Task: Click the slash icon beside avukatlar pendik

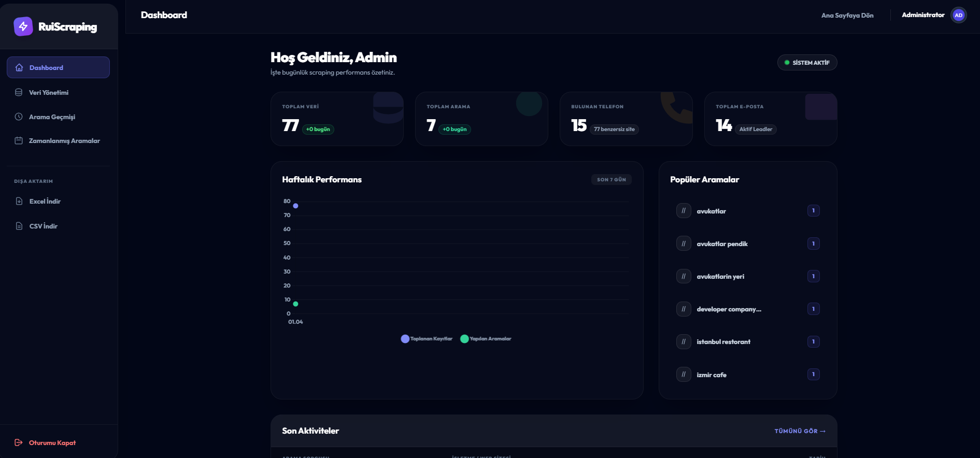Action: coord(684,244)
